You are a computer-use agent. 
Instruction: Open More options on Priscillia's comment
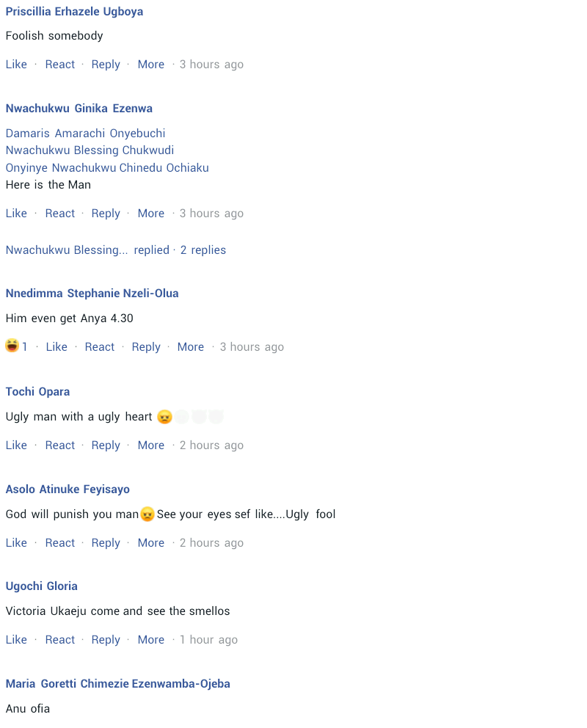[x=151, y=65]
